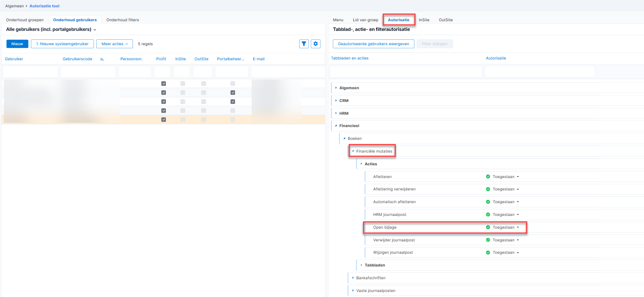Expand the CRM tree node

click(x=336, y=101)
